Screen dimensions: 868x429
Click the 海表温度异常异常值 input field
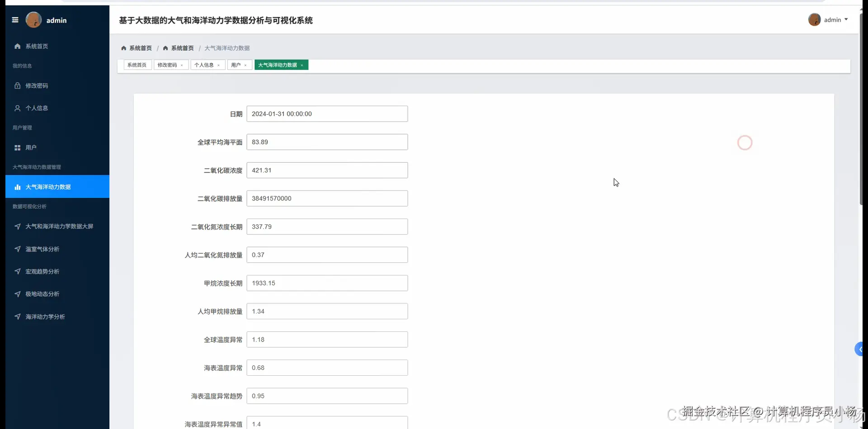click(327, 423)
